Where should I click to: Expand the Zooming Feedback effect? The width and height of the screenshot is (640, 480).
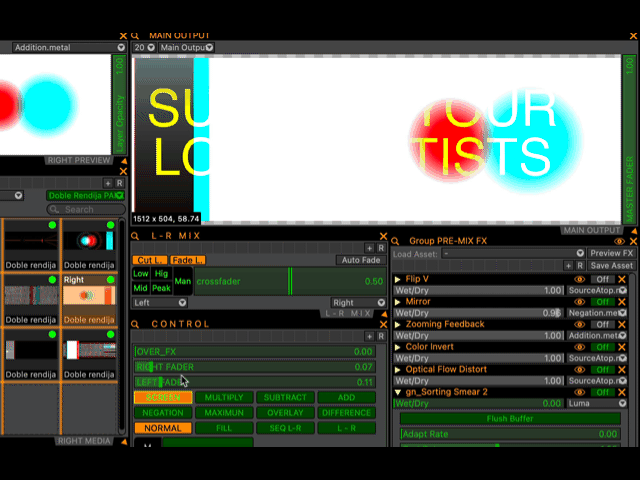398,324
